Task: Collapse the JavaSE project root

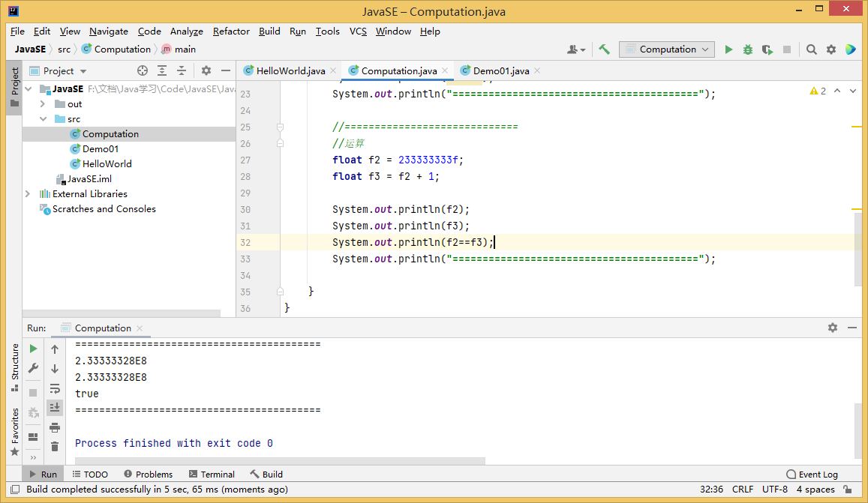Action: click(29, 89)
